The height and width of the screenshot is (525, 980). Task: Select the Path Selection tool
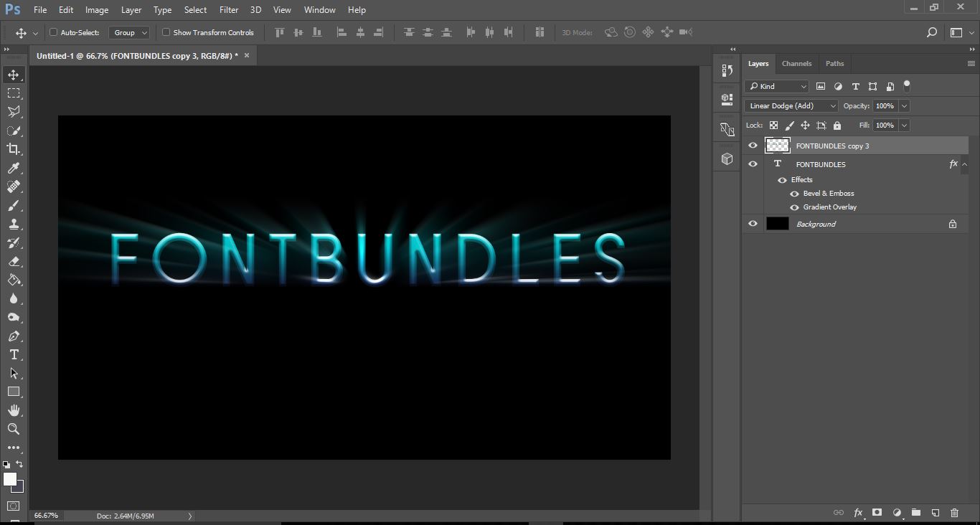tap(14, 373)
